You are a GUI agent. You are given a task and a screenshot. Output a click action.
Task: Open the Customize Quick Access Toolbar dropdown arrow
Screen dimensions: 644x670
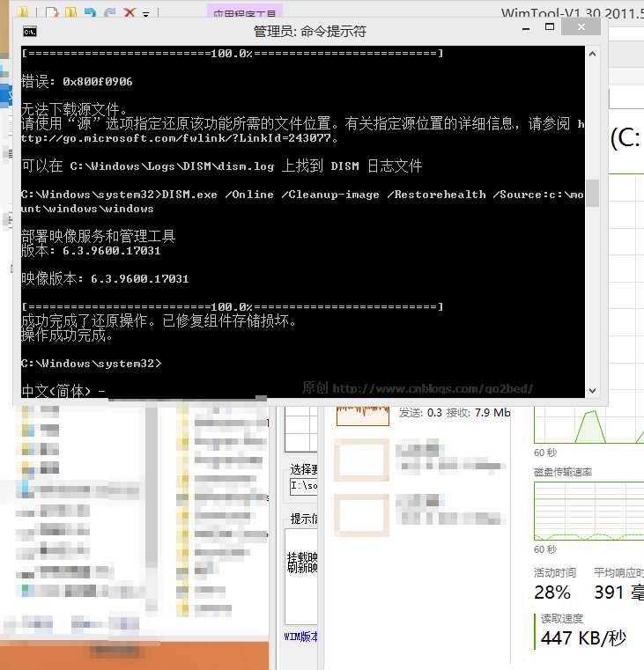click(146, 14)
